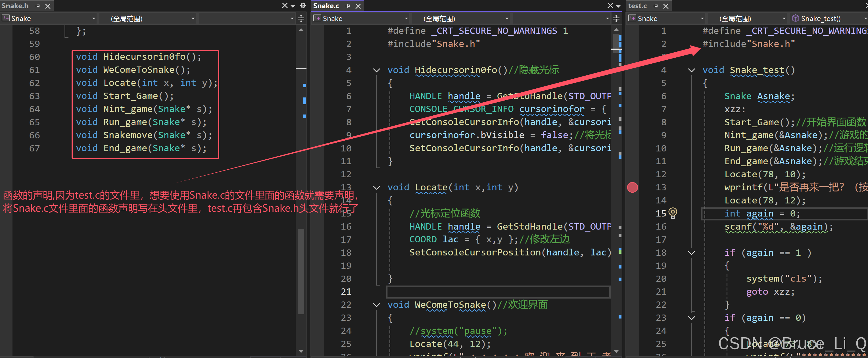
Task: Open Snake.c pane window list dropdown arrow
Action: tap(618, 6)
